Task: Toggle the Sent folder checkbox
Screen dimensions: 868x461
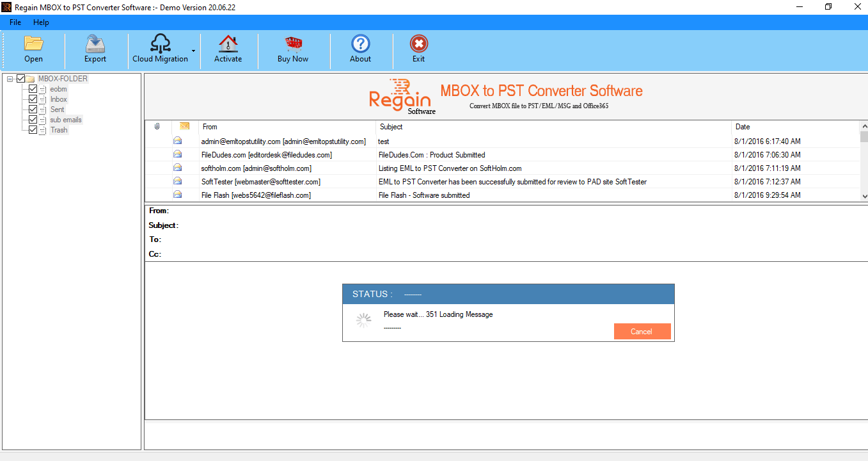Action: [33, 109]
